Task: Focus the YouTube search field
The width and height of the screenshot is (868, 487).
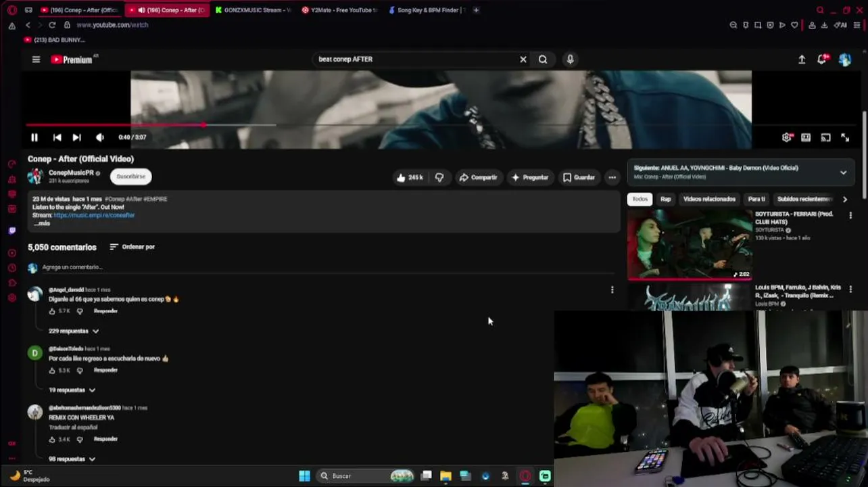Action: (416, 60)
